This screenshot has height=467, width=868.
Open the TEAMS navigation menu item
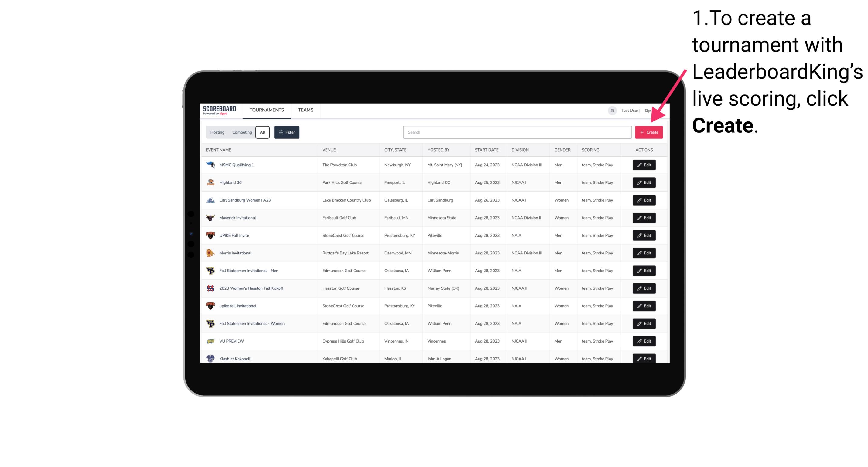[306, 110]
